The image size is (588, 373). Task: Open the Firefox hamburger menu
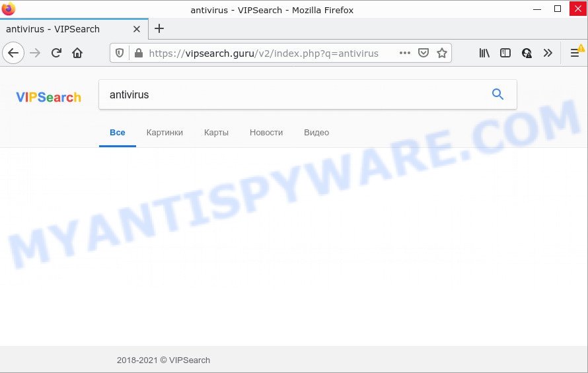575,53
